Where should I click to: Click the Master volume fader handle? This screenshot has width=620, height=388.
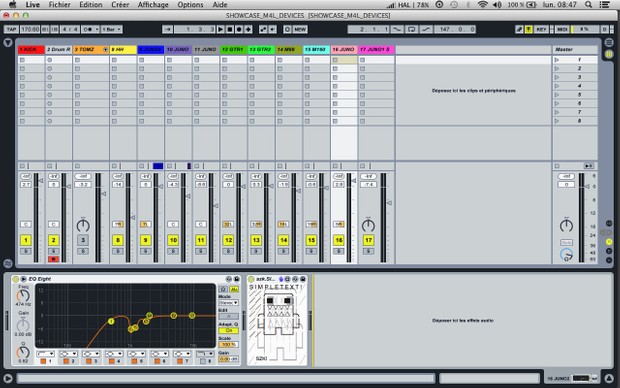pos(588,186)
